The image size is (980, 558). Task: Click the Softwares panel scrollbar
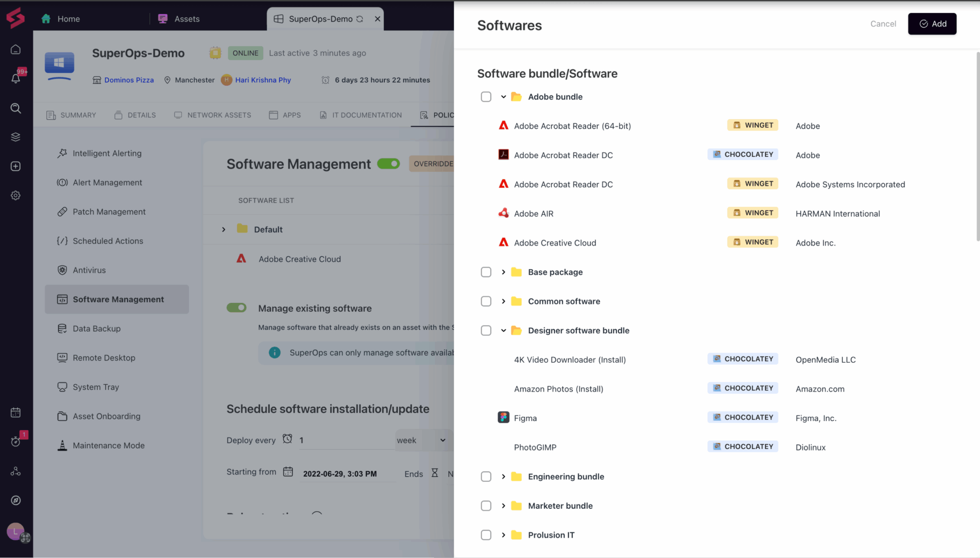click(978, 146)
